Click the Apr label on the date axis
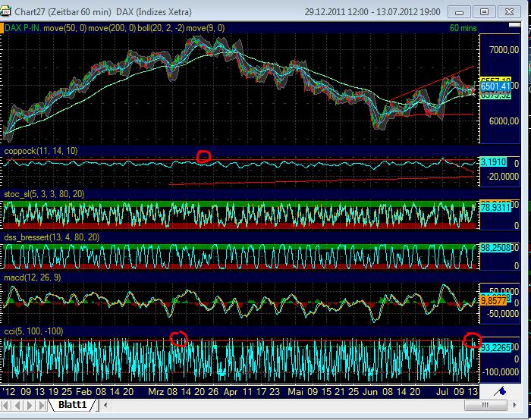The height and width of the screenshot is (420, 531). tap(231, 392)
